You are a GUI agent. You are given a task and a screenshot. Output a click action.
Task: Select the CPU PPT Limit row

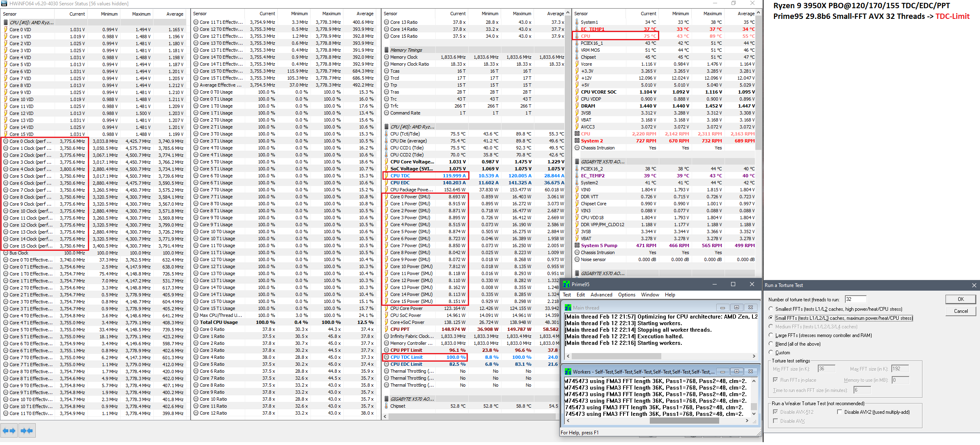471,350
